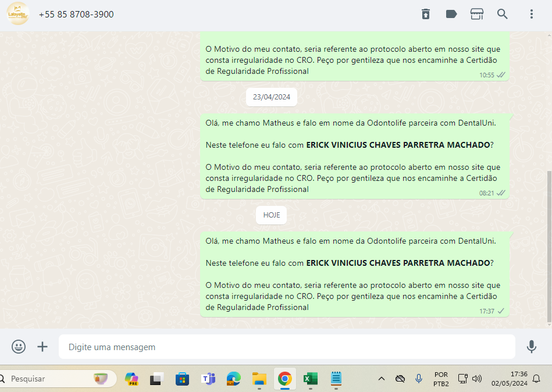Click the 17:37 message timestamp
The width and height of the screenshot is (552, 392).
point(486,311)
